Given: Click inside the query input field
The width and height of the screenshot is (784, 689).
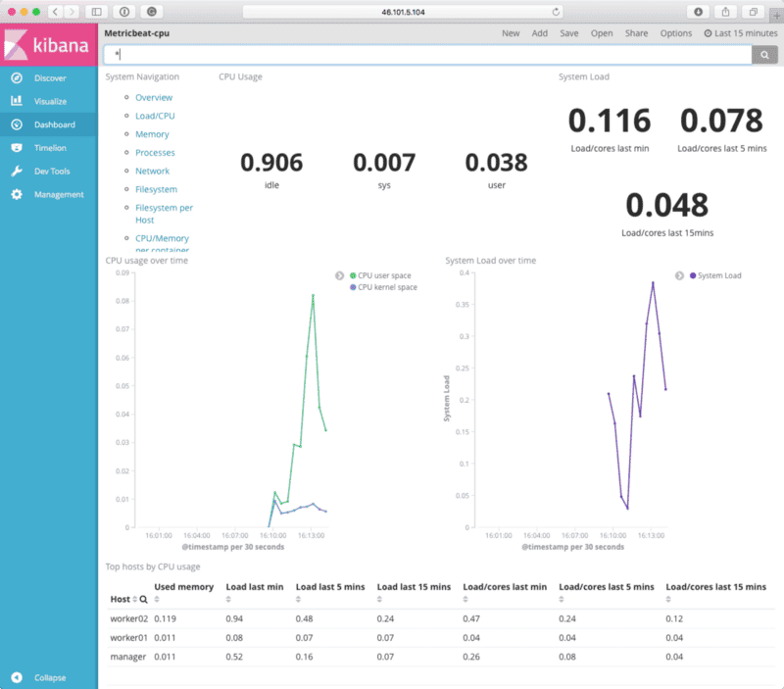Looking at the screenshot, I should [392, 54].
